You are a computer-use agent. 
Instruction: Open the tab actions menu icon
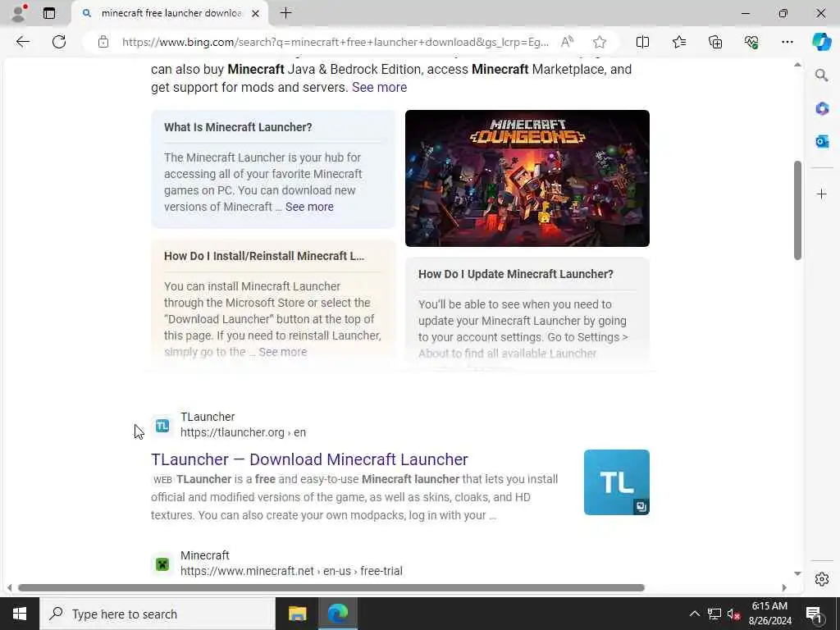click(49, 13)
